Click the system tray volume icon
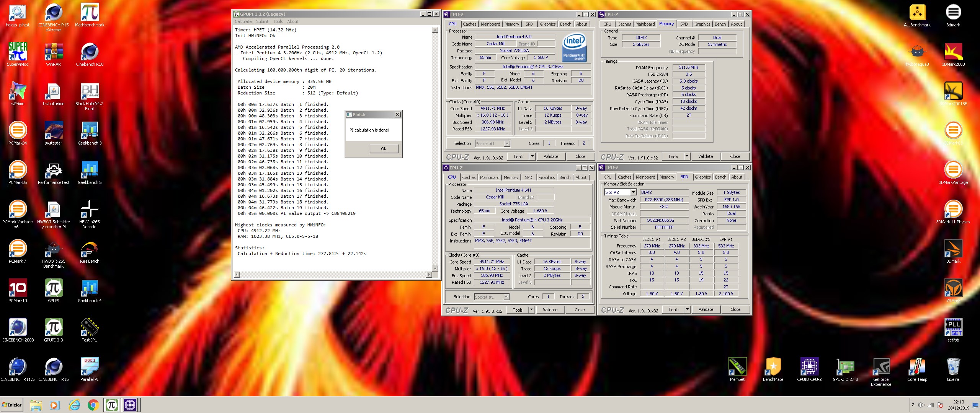Screen dimensions: 980x413 (921, 405)
